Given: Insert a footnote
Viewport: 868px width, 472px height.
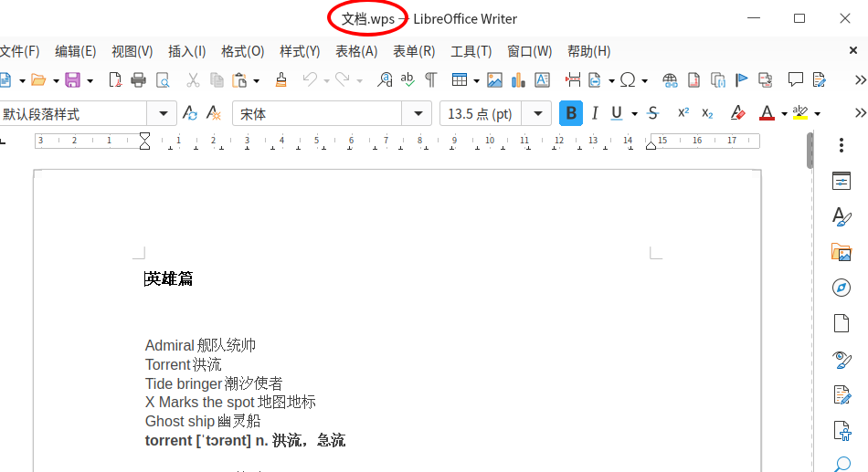Looking at the screenshot, I should [693, 80].
